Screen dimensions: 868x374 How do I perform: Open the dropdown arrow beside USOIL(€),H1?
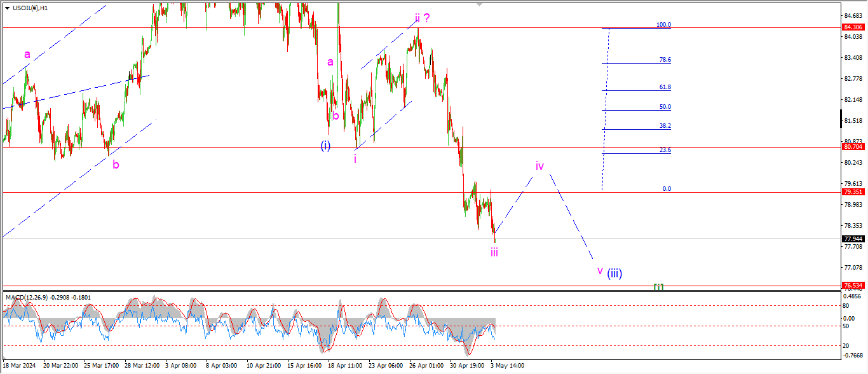7,7
